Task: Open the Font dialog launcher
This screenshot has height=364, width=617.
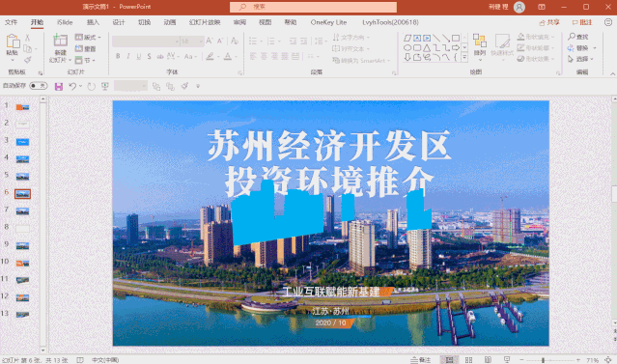Action: click(x=239, y=72)
